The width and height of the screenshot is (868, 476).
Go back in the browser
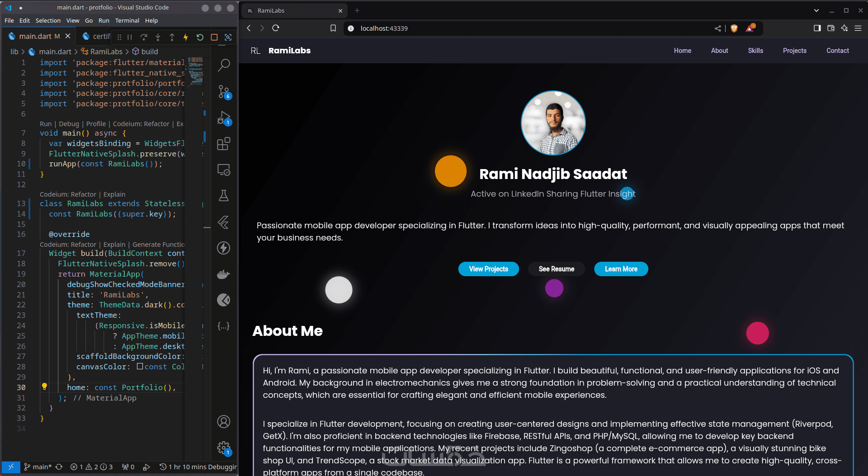[249, 28]
